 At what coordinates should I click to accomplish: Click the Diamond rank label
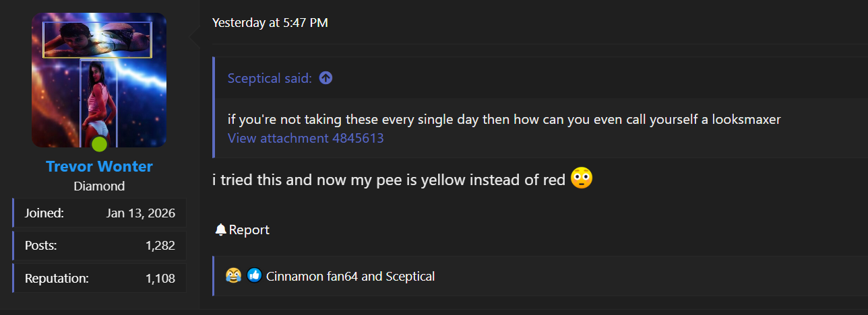coord(99,186)
